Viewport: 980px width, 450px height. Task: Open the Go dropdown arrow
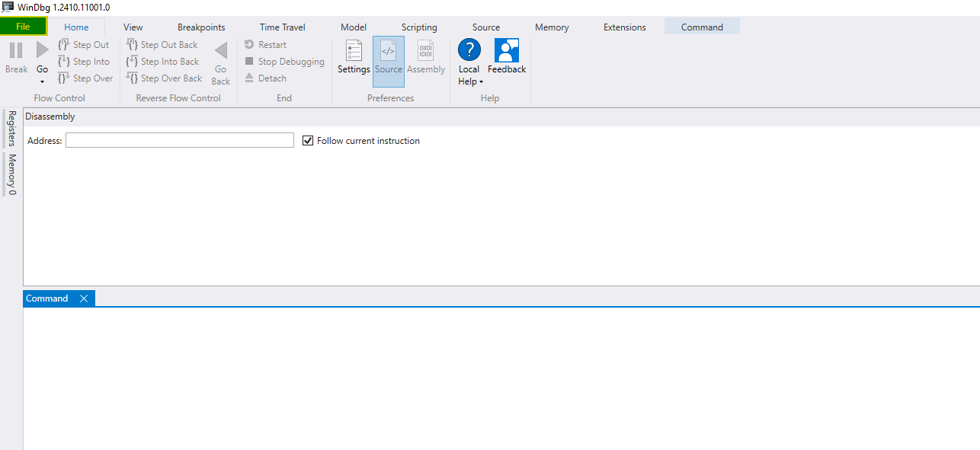tap(43, 81)
